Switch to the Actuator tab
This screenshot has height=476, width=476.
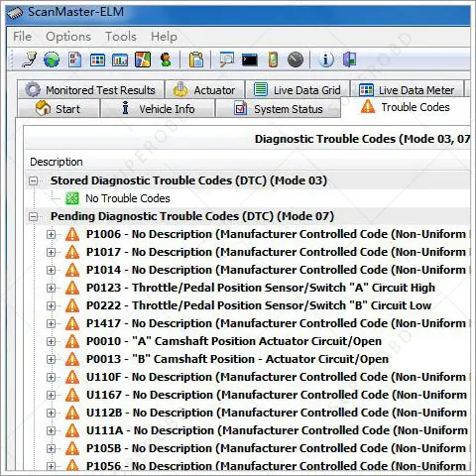tap(205, 89)
